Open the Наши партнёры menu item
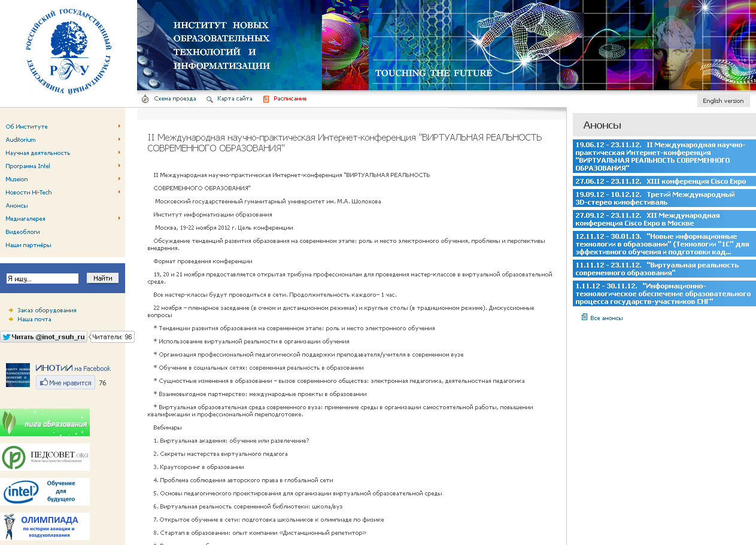The image size is (756, 545). (28, 245)
